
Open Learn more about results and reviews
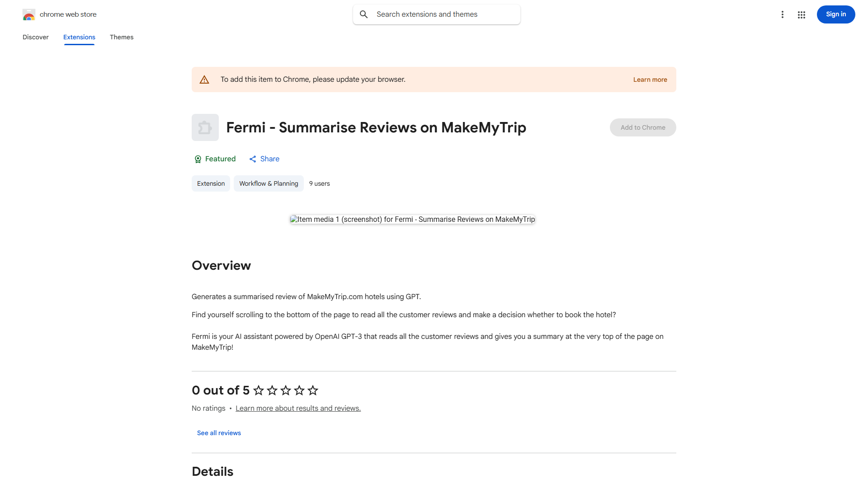[298, 408]
